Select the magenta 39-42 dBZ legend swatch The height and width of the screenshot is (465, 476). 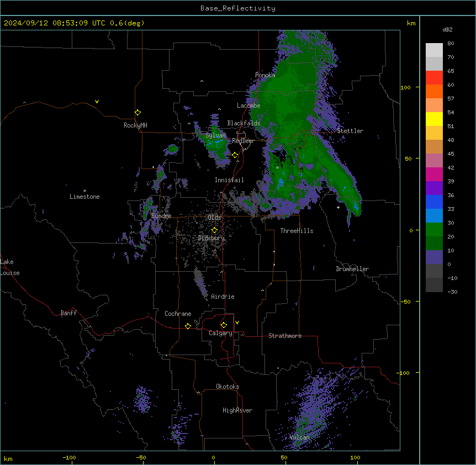tap(434, 174)
